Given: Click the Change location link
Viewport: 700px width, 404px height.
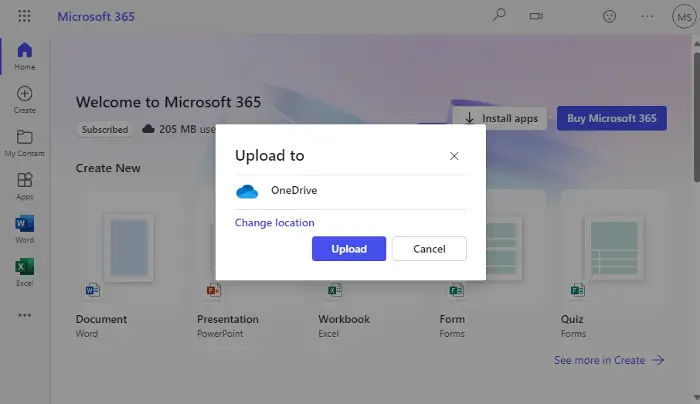Looking at the screenshot, I should pos(275,223).
